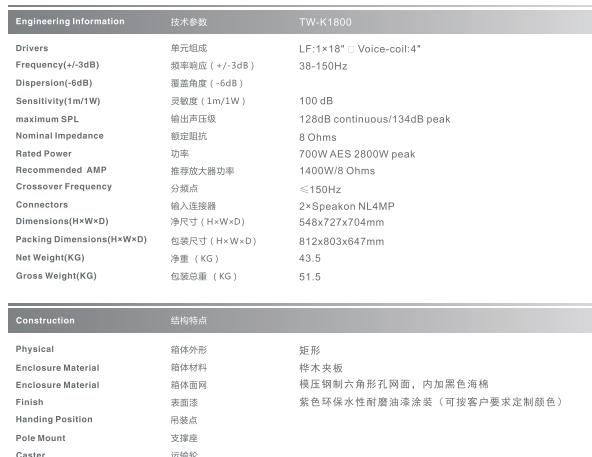
Task: Click the 'Engineering Information' header text
Action: tap(70, 22)
